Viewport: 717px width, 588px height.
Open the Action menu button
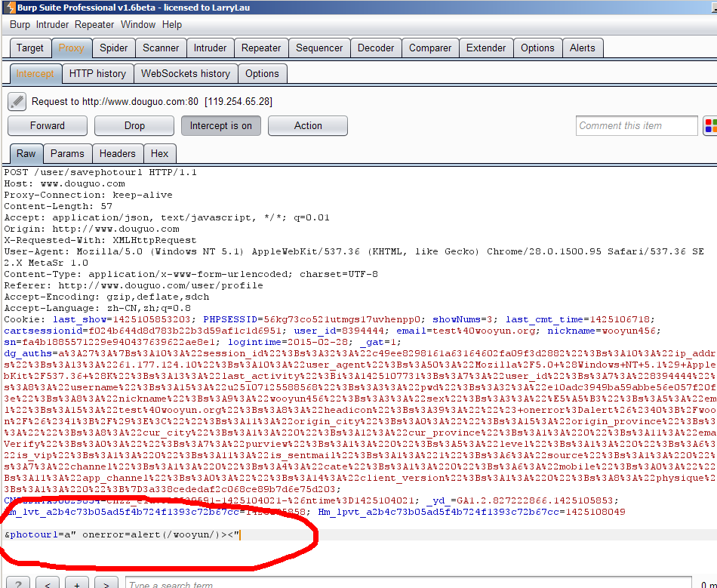point(308,126)
